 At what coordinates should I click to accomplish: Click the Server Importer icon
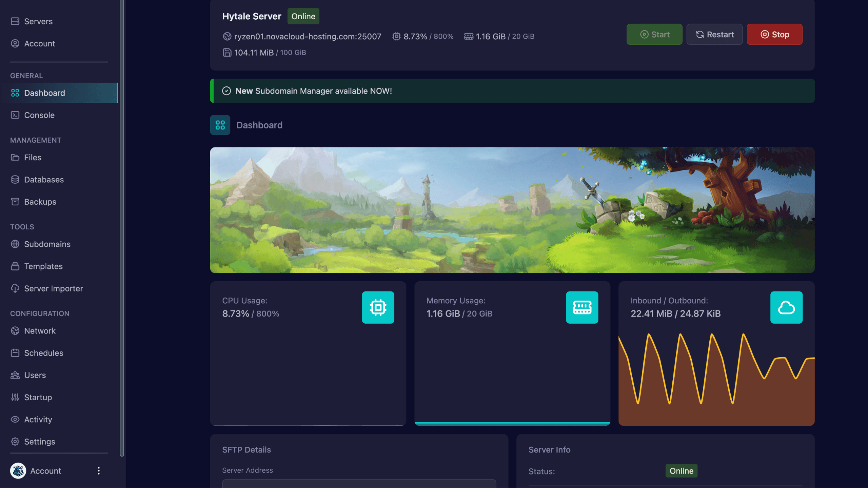click(15, 288)
